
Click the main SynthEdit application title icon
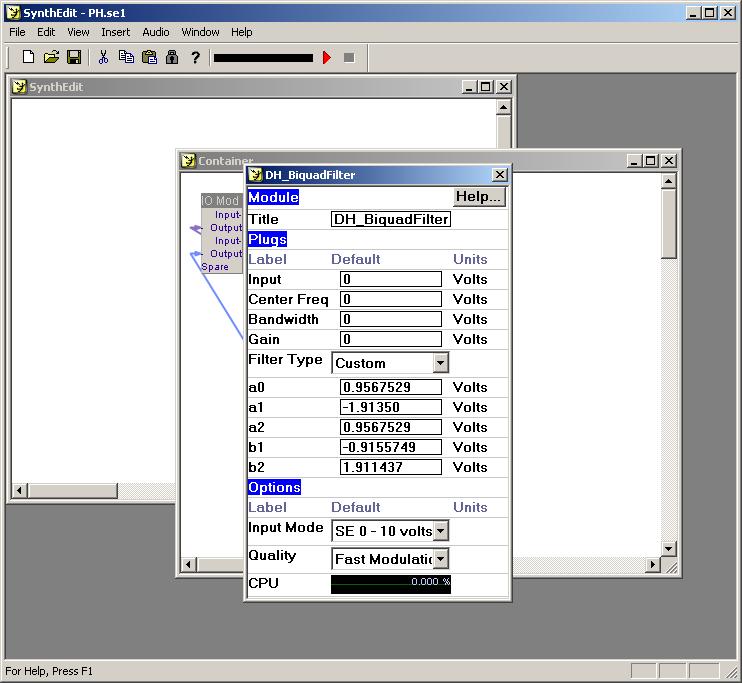(x=13, y=13)
